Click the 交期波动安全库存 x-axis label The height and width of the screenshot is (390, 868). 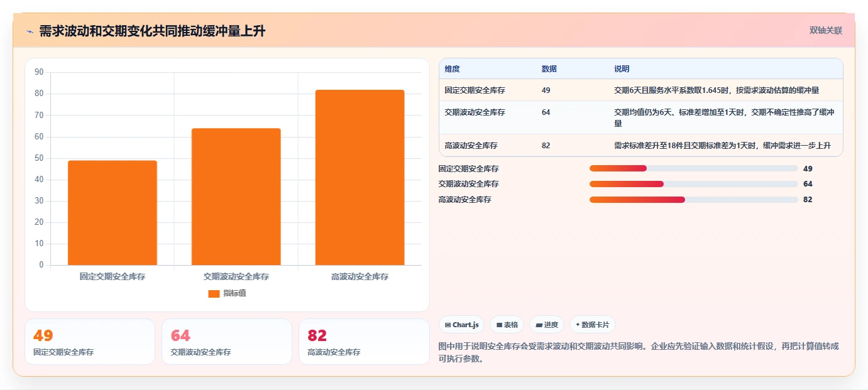pos(236,276)
